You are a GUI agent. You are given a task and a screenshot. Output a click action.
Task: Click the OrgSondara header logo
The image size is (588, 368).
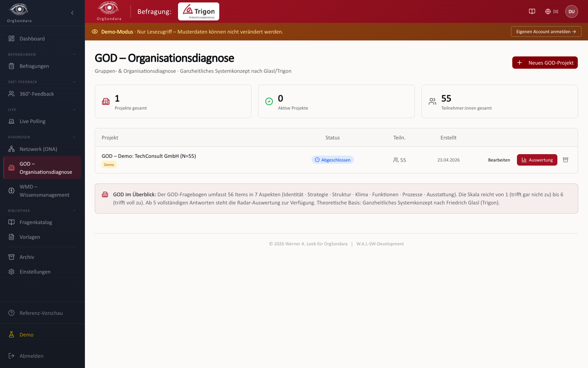pos(109,11)
